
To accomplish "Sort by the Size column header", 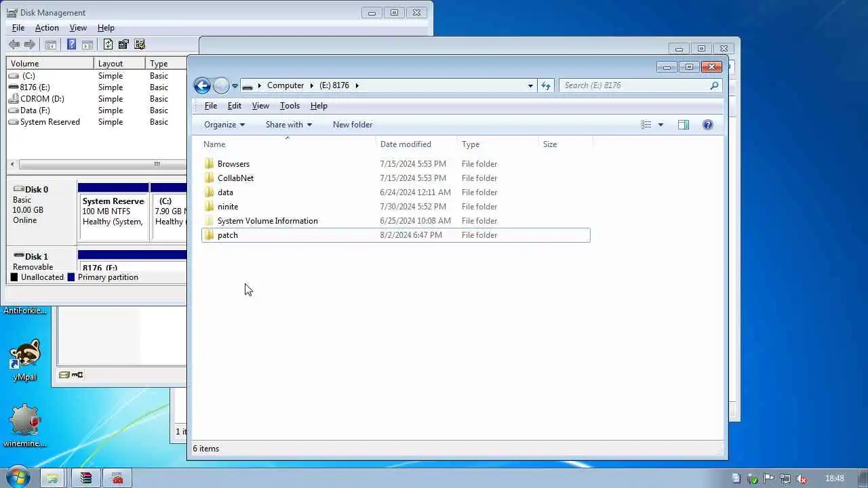I will tap(566, 144).
